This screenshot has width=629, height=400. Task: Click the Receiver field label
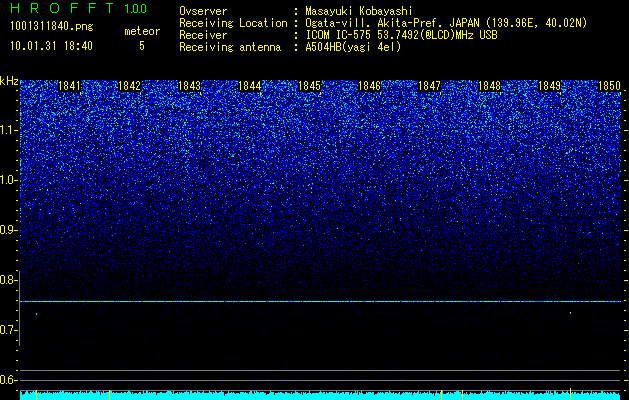coord(203,35)
